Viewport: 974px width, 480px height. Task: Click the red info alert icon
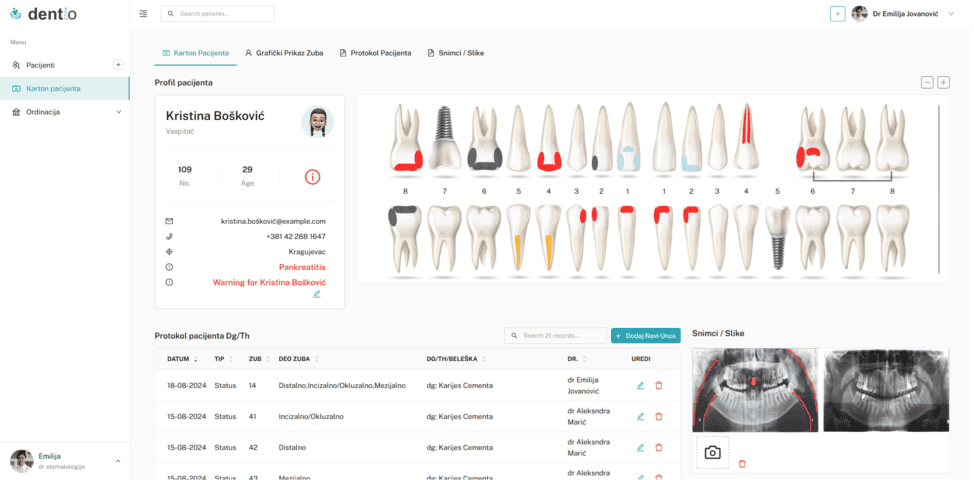(312, 177)
